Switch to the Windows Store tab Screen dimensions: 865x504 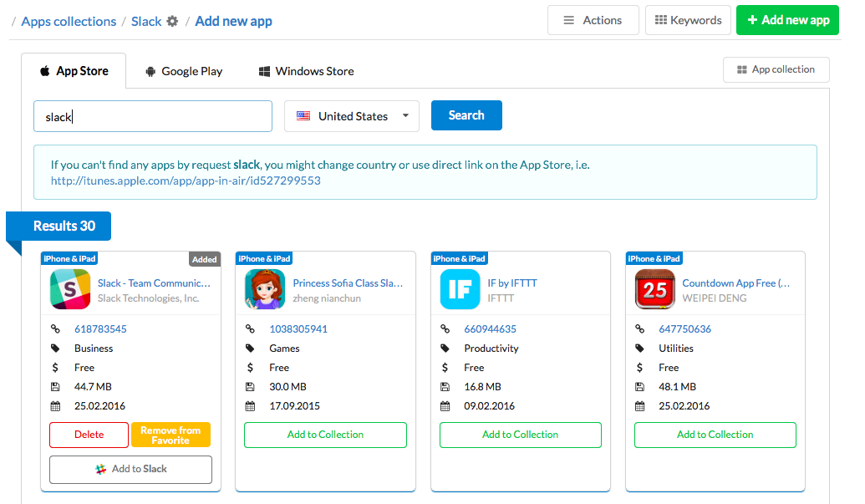(x=306, y=71)
